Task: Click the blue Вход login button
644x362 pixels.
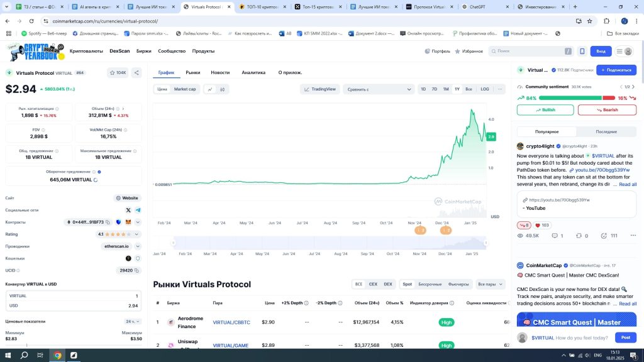Action: (x=601, y=52)
